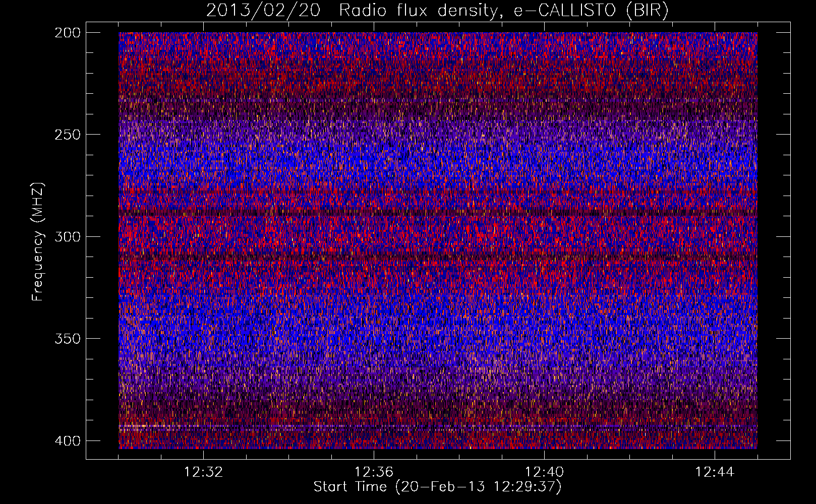Select the "Frequency (MHZ)" y-axis label
Screen dimensions: 816x504
[38, 242]
